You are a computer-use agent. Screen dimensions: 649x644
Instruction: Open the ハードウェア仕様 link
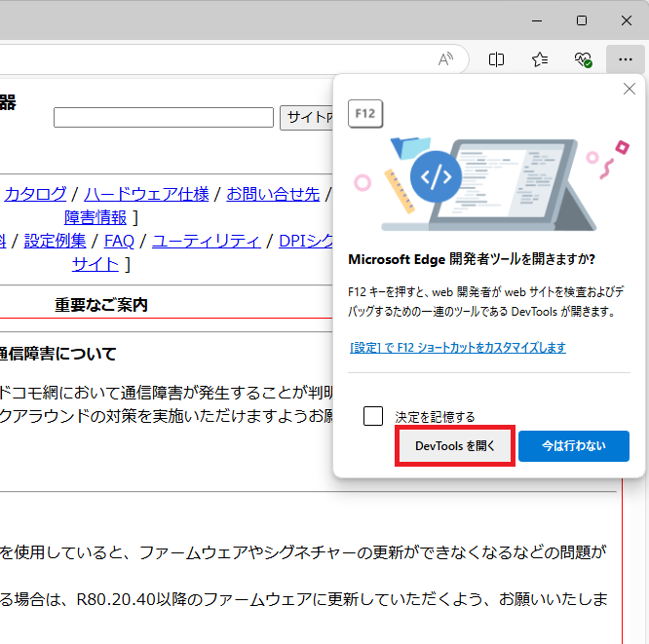click(x=146, y=194)
